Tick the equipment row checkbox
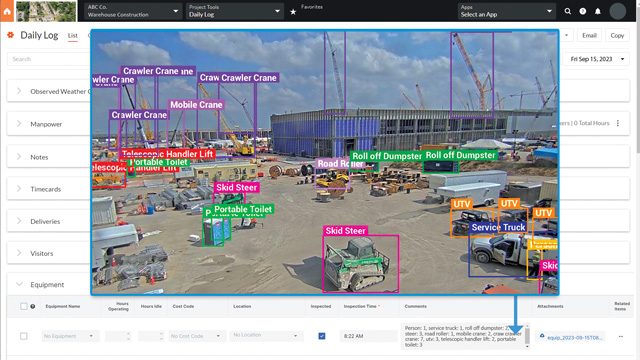The width and height of the screenshot is (640, 360). 24,336
